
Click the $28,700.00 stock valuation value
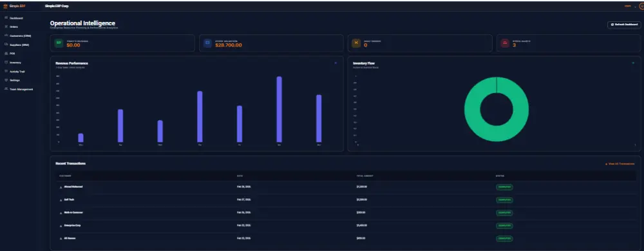point(229,45)
